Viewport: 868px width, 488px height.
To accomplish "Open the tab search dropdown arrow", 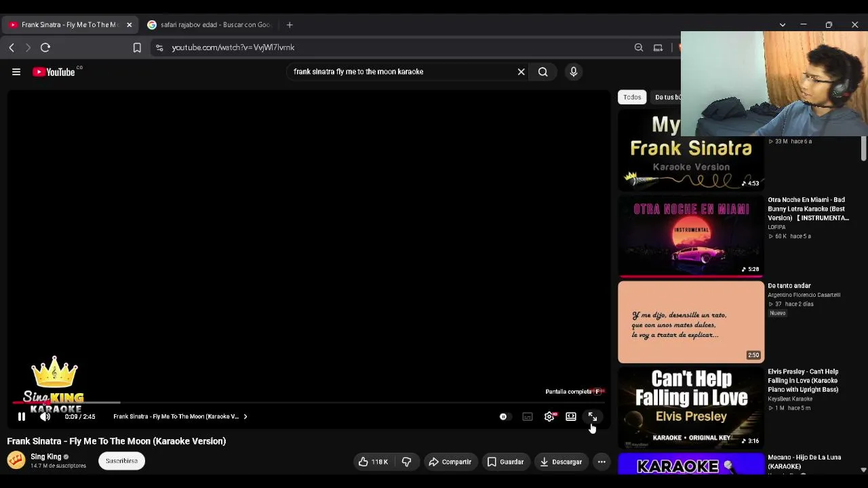I will pos(783,24).
